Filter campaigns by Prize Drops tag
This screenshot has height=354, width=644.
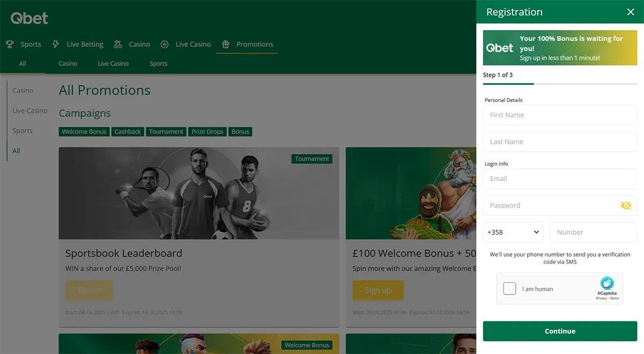208,131
